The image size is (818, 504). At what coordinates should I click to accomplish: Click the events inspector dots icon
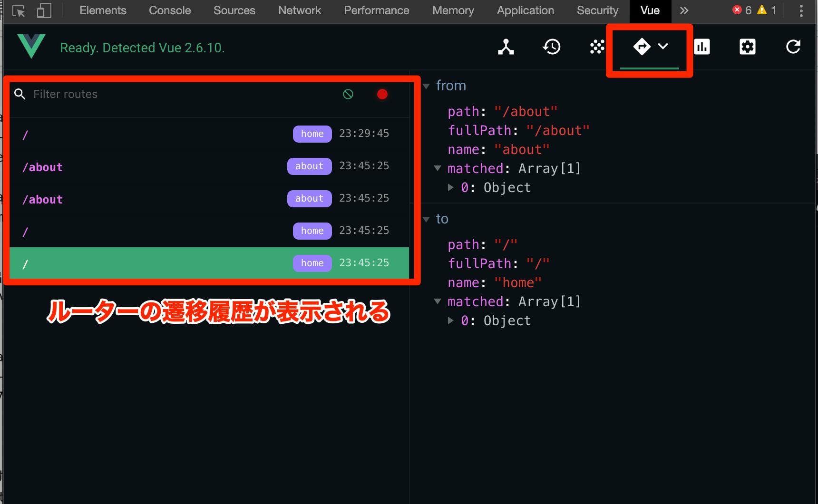pyautogui.click(x=597, y=47)
